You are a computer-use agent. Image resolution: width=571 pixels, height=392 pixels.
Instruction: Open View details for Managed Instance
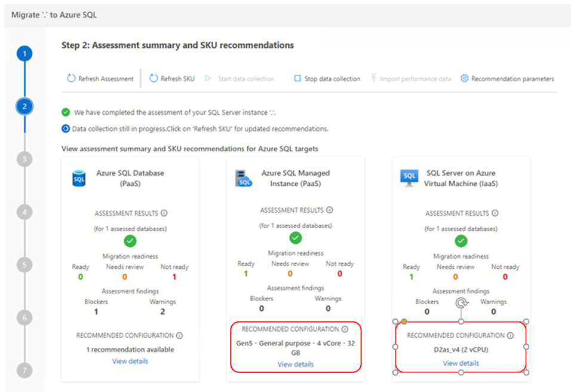pos(296,365)
